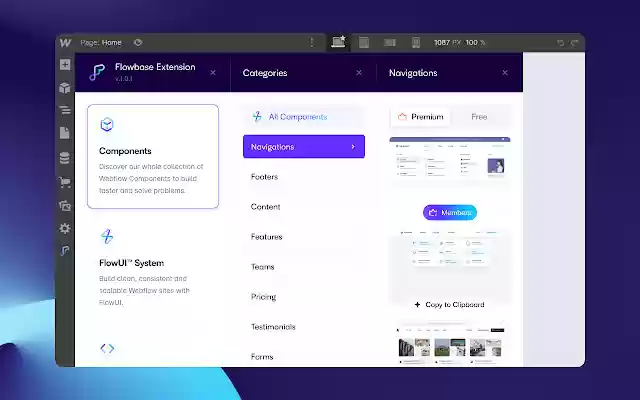Open the Ecommerce cart panel

(x=65, y=182)
